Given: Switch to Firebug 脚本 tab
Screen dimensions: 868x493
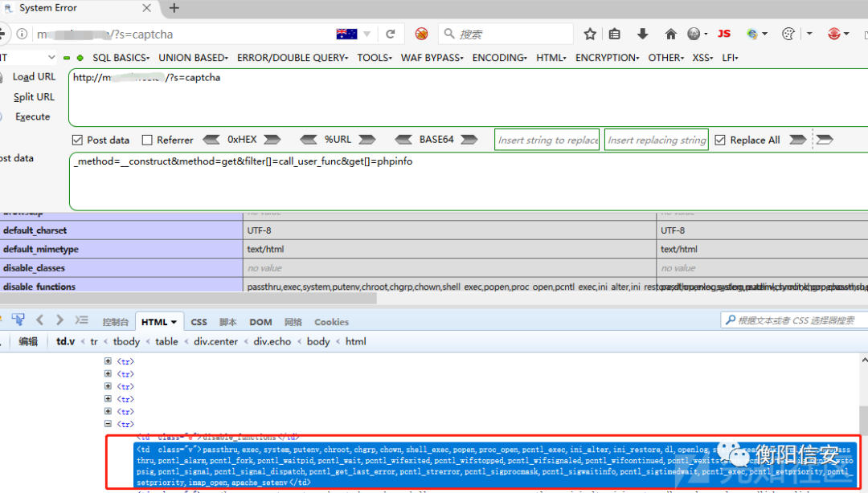Looking at the screenshot, I should 227,322.
